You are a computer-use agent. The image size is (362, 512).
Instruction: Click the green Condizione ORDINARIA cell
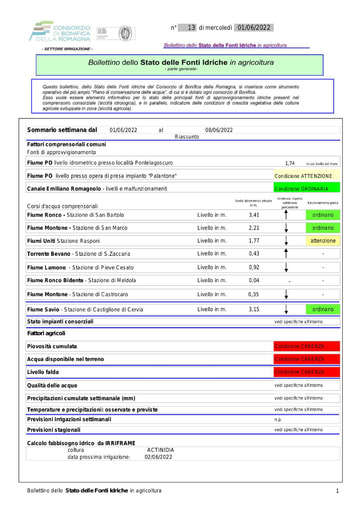[307, 188]
